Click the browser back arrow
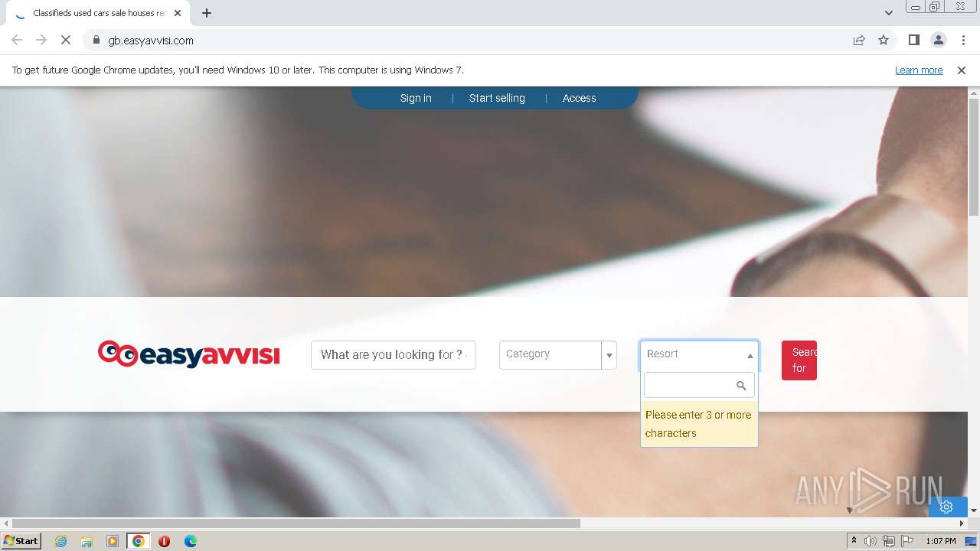The height and width of the screenshot is (551, 980). click(x=17, y=40)
